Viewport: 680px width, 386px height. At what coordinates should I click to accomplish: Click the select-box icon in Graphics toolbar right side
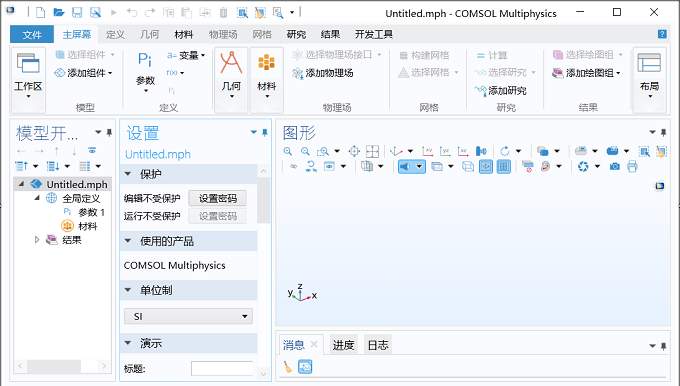[x=644, y=151]
